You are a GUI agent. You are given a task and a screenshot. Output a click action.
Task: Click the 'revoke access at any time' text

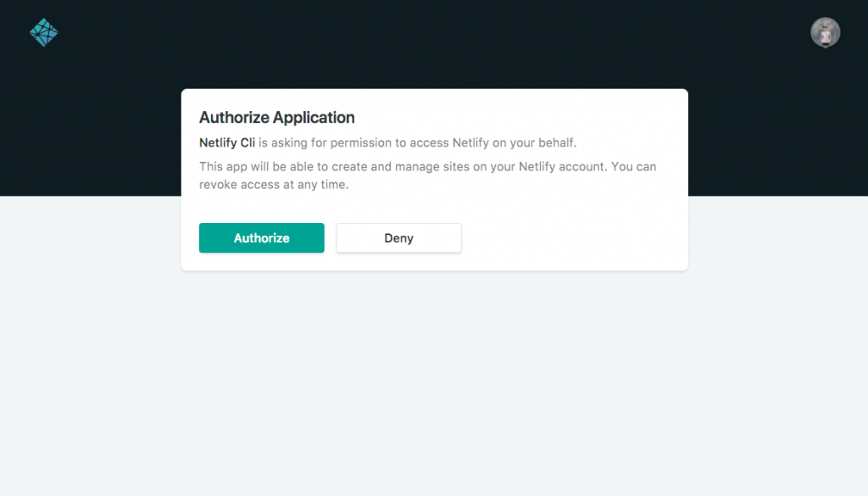274,184
